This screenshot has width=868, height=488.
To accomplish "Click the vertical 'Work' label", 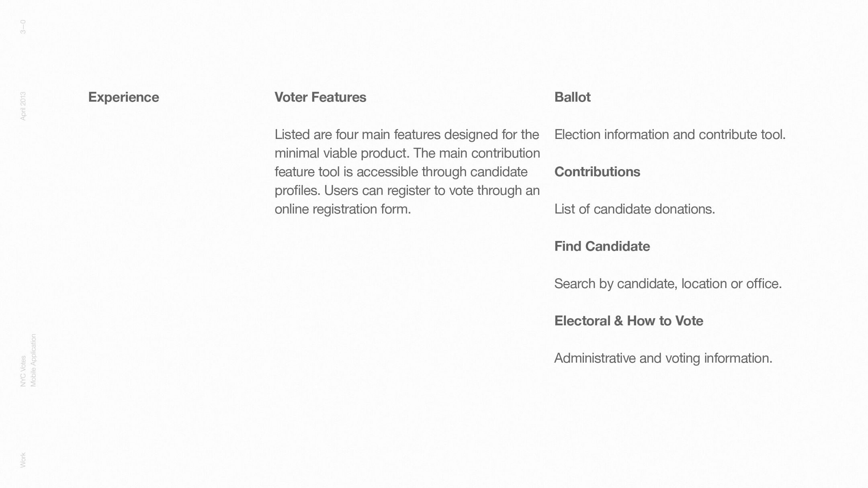I will (x=23, y=460).
